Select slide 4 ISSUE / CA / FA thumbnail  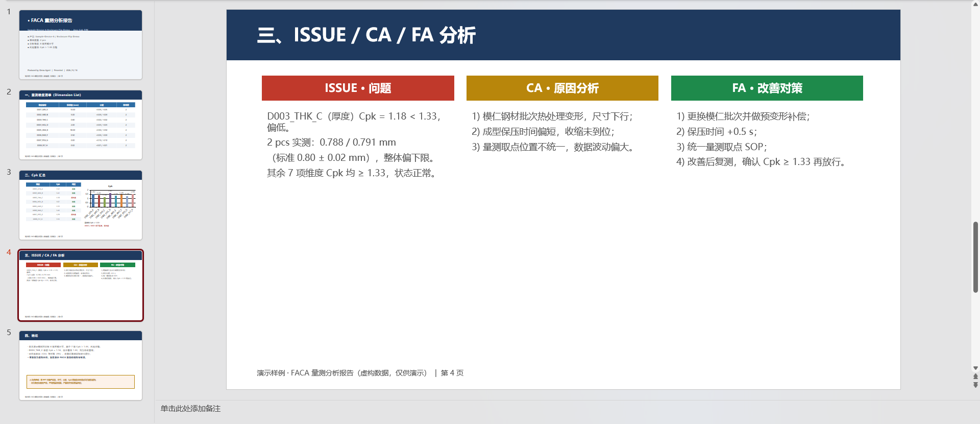81,285
